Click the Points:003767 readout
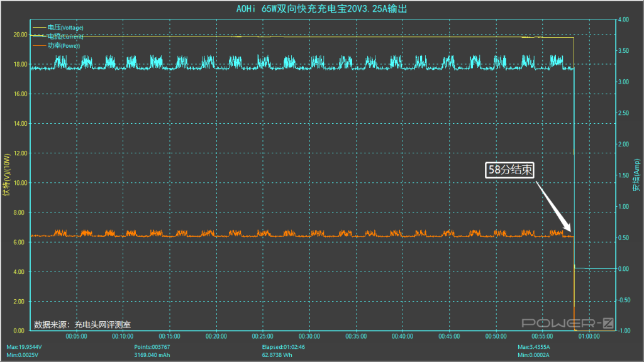This screenshot has height=362, width=644. tap(152, 347)
